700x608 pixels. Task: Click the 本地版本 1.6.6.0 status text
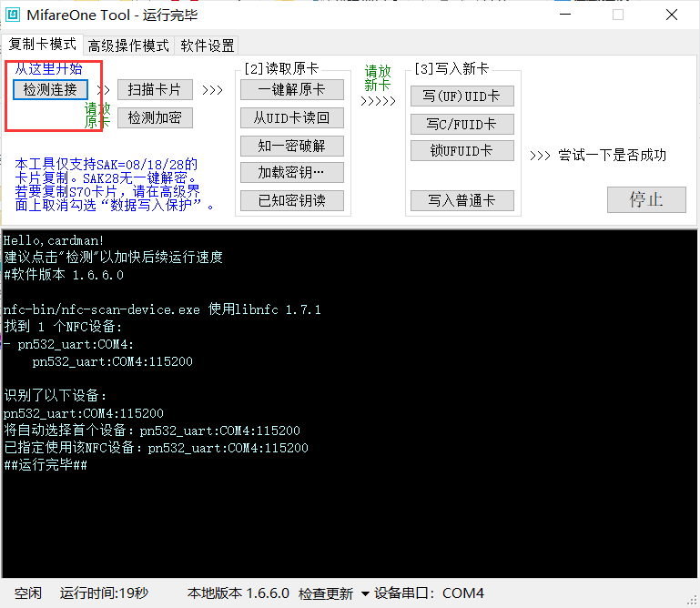238,593
